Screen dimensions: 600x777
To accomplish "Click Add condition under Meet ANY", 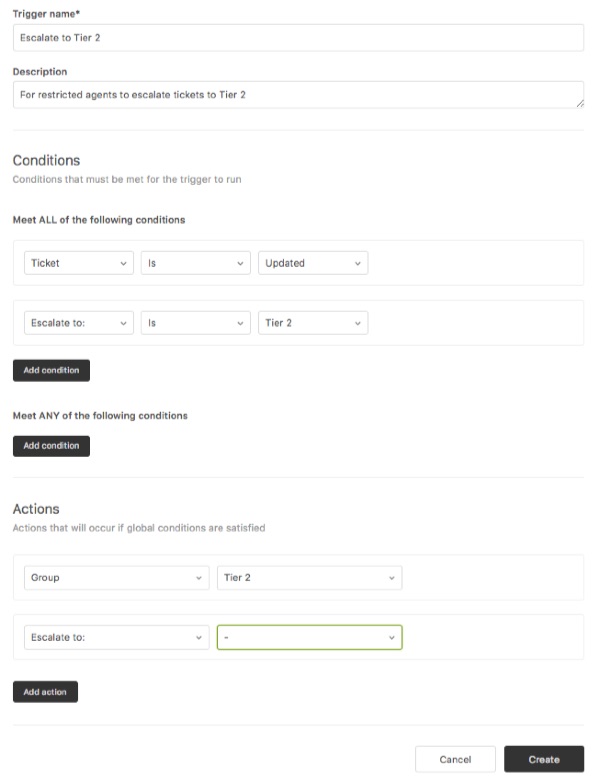I will (51, 446).
